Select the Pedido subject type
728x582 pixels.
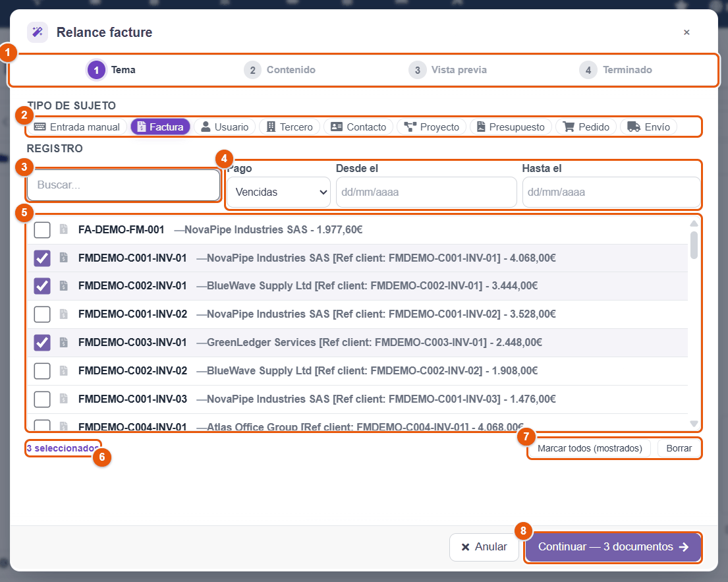click(586, 127)
